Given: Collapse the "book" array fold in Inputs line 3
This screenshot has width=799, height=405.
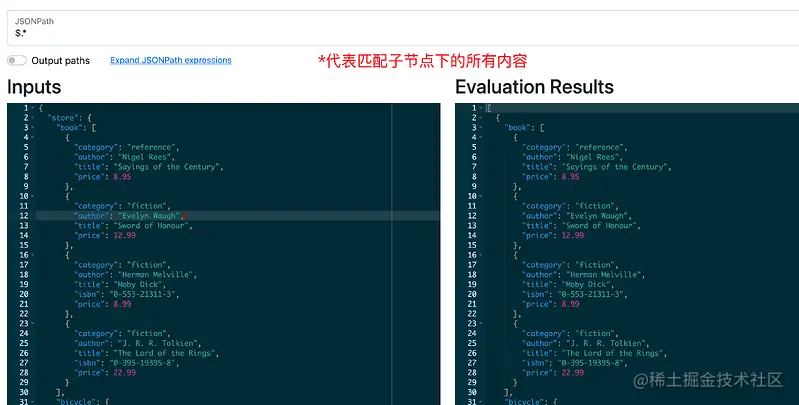Looking at the screenshot, I should click(x=33, y=127).
